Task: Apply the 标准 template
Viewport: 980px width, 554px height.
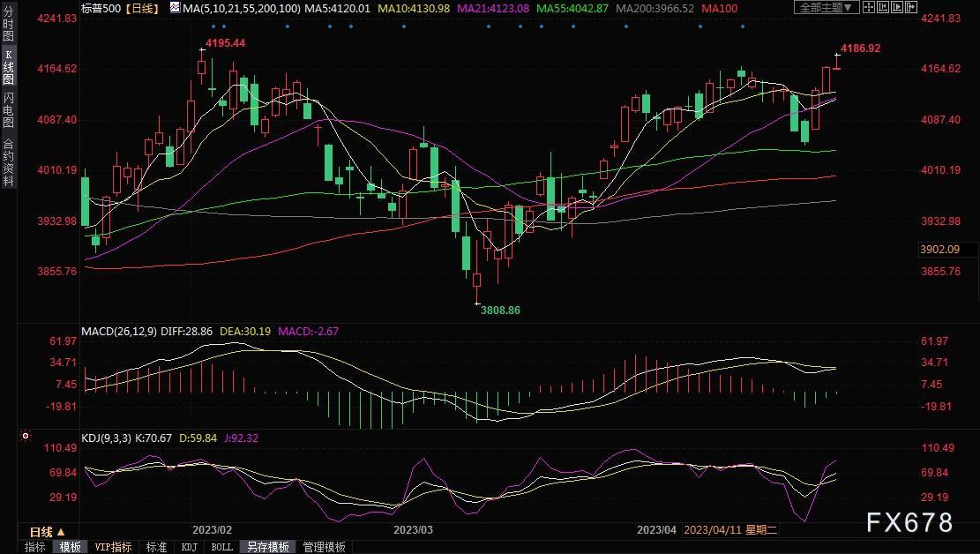Action: pos(156,547)
